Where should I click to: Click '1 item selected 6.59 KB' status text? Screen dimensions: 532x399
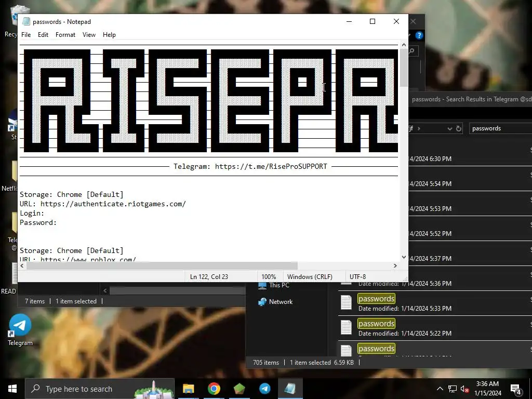322,362
